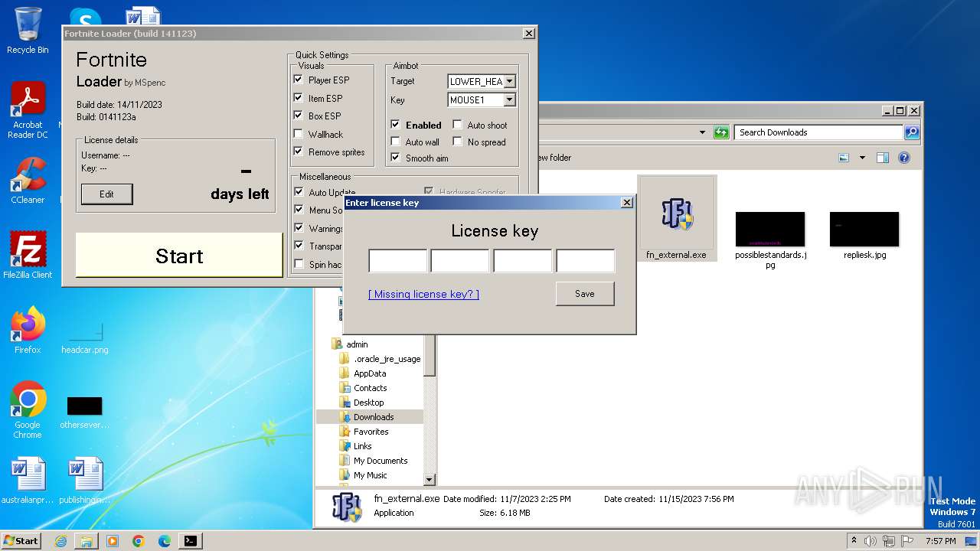Screen dimensions: 980x551
Task: Click the search magnifier icon in Explorer
Action: click(x=911, y=132)
